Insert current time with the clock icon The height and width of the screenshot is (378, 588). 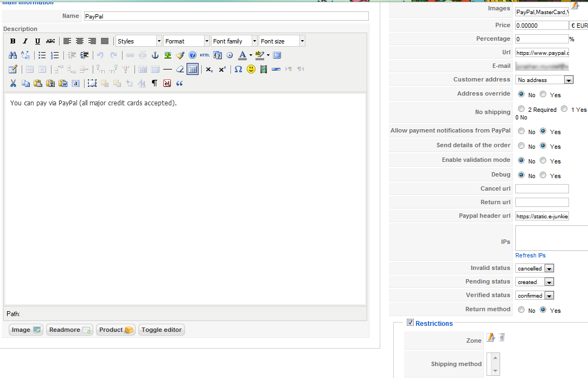pos(230,55)
